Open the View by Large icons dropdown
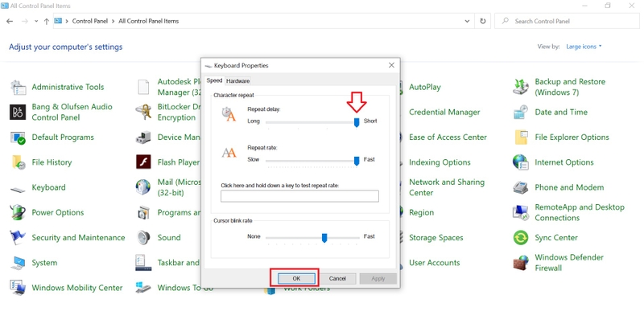 point(584,47)
